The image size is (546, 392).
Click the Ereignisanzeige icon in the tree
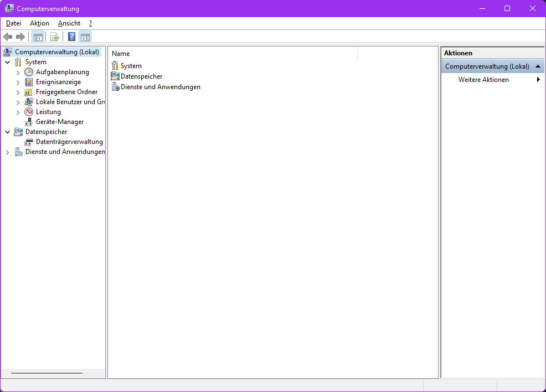click(x=29, y=82)
